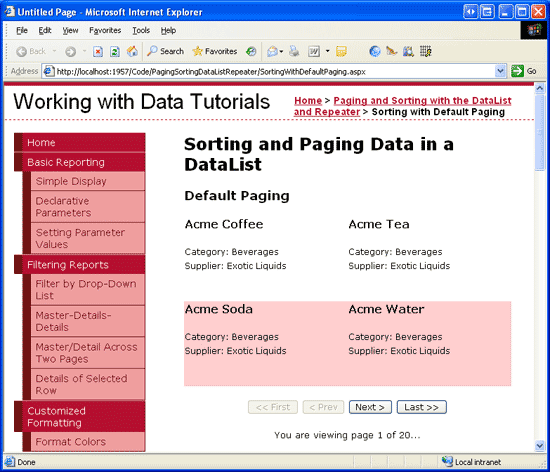This screenshot has height=472, width=550.
Task: Click the Refresh page toolbar icon
Action: 115,52
